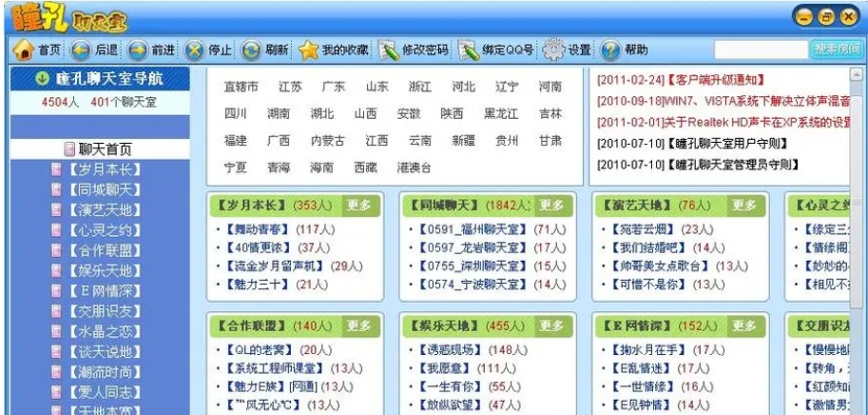Open 我的收藏 star icon
Image resolution: width=868 pixels, height=415 pixels.
pyautogui.click(x=308, y=50)
